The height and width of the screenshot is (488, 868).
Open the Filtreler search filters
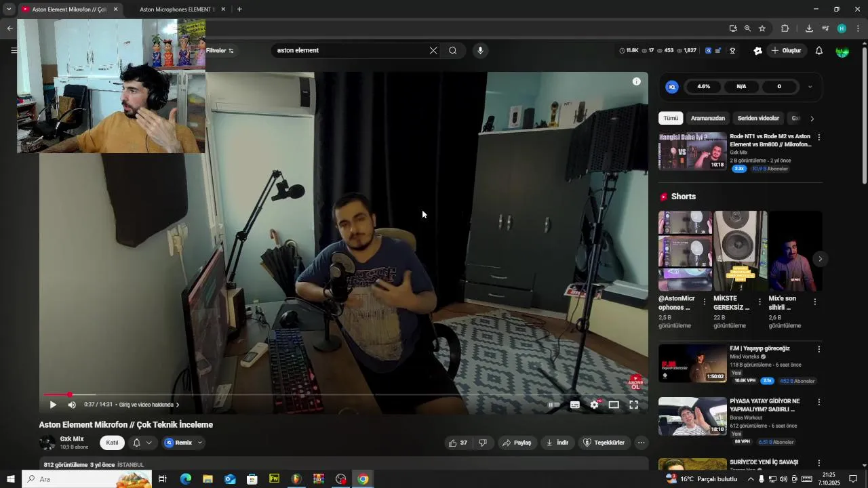(220, 51)
